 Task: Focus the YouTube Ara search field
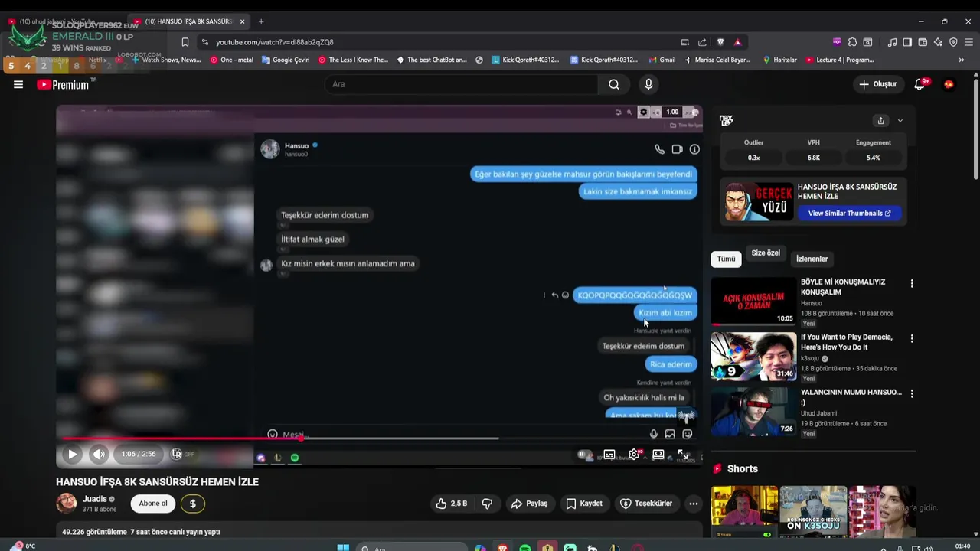click(462, 84)
